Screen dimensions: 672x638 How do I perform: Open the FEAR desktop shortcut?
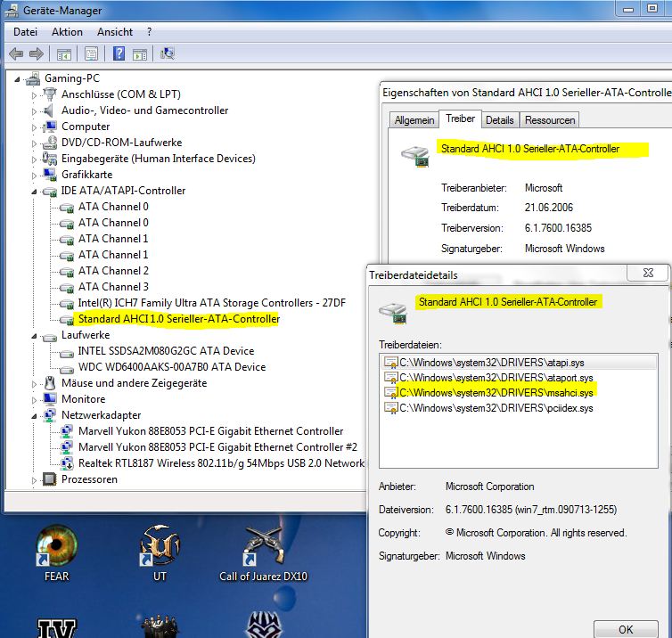pos(56,553)
